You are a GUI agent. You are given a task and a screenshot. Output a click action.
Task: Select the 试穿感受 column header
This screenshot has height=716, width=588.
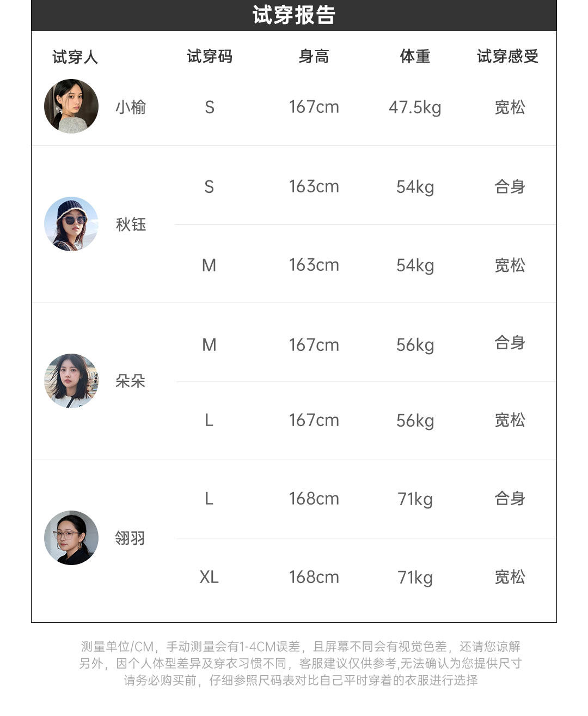[508, 56]
